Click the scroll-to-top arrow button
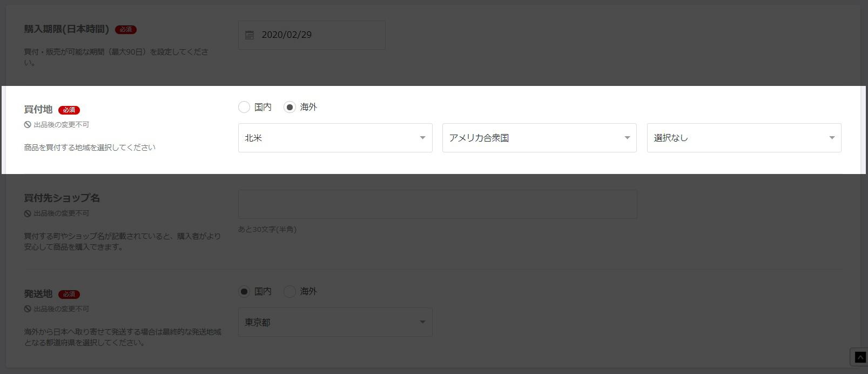868x374 pixels. click(x=860, y=357)
